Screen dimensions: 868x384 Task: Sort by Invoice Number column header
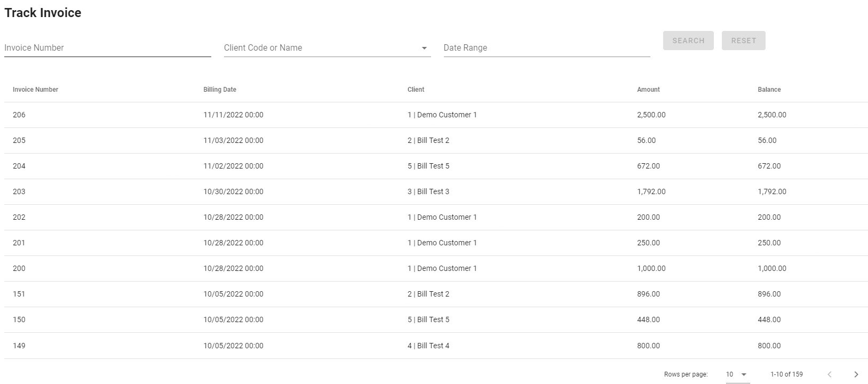coord(35,90)
